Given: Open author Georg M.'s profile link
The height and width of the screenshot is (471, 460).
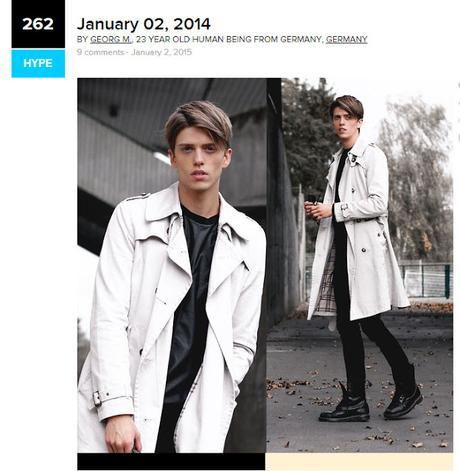Looking at the screenshot, I should [111, 39].
